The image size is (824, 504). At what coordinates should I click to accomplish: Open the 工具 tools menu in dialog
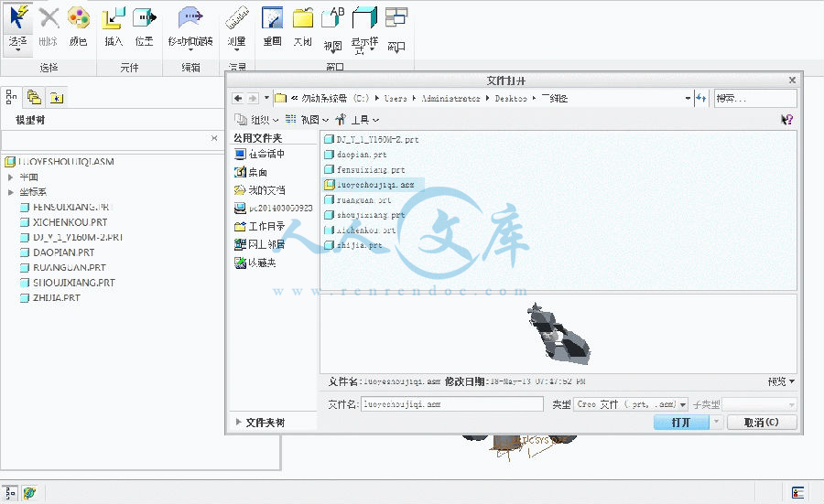[x=357, y=120]
